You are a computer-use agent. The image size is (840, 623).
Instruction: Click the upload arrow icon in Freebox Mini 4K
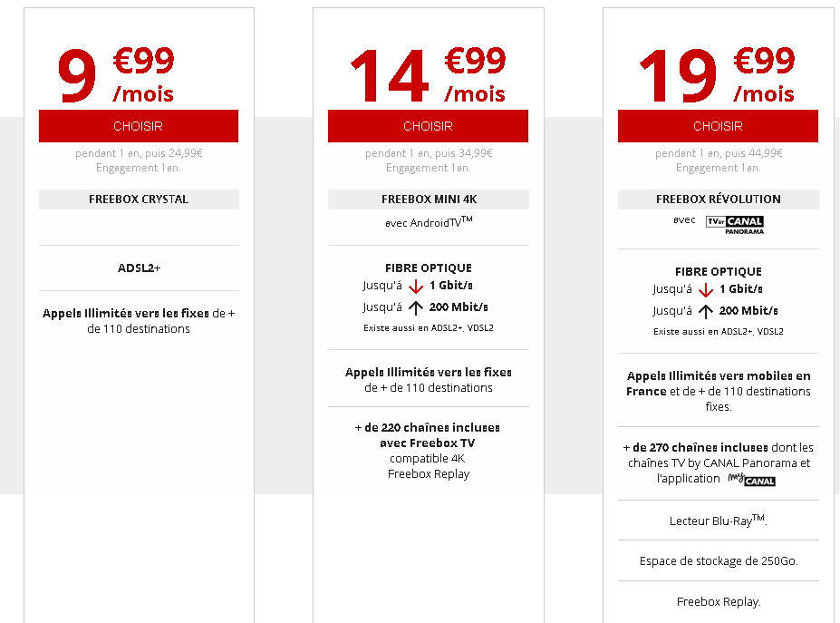click(x=417, y=307)
